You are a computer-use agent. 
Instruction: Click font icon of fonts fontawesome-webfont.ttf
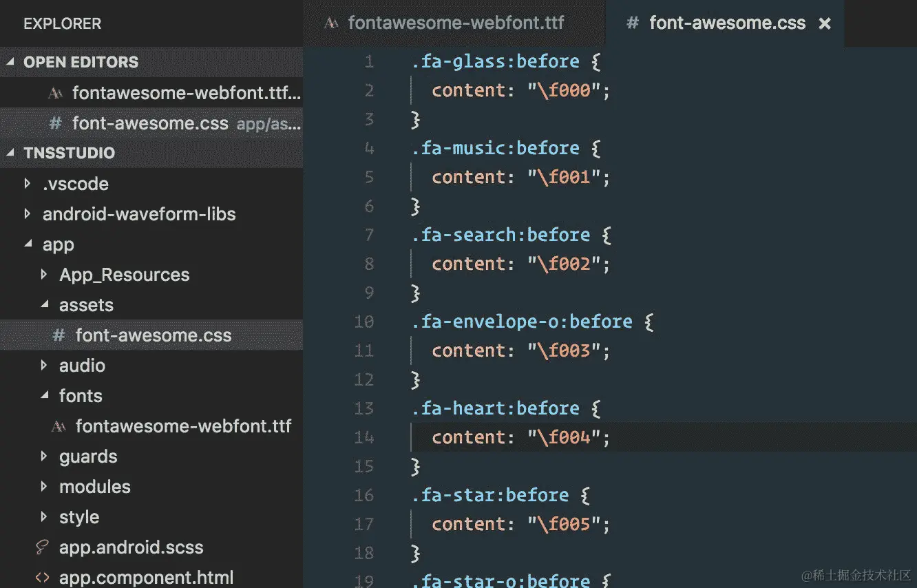[x=59, y=427]
